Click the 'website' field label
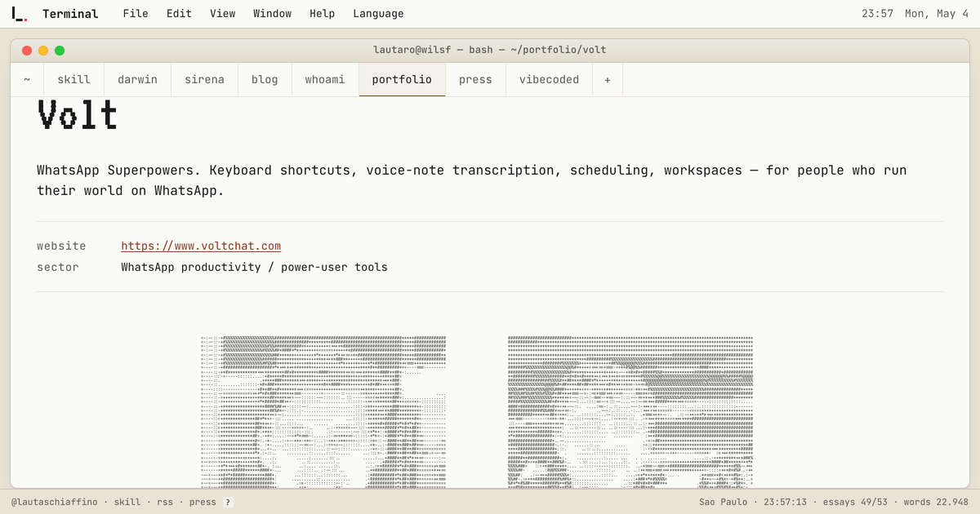This screenshot has height=514, width=980. 61,246
